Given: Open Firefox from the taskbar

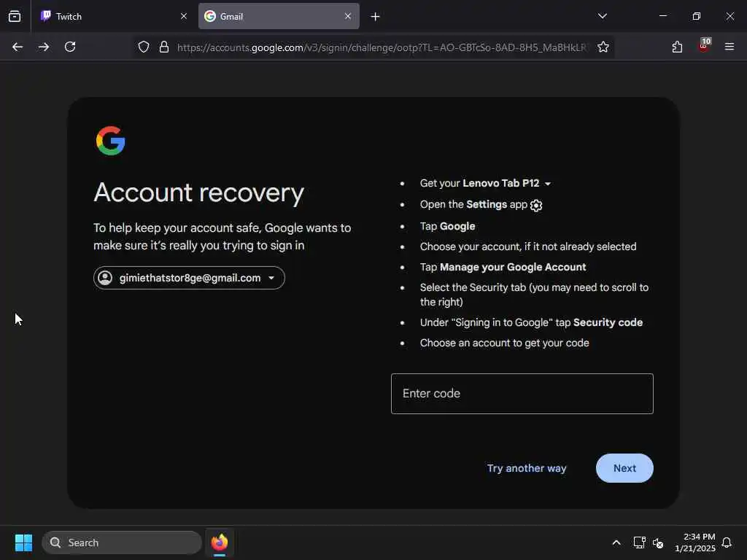Looking at the screenshot, I should point(220,542).
